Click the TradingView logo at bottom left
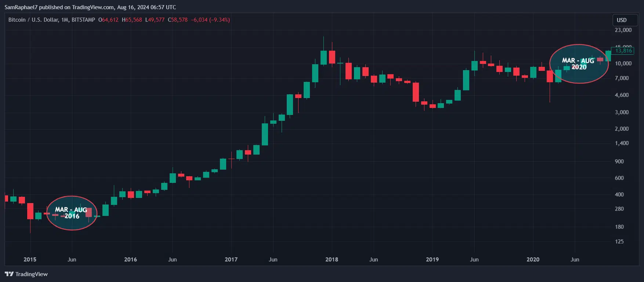 (x=26, y=274)
